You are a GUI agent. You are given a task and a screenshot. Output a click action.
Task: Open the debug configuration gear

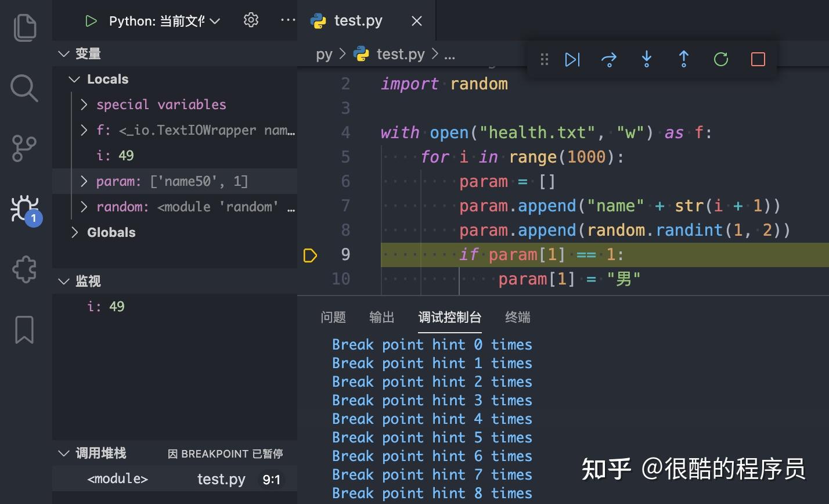click(251, 19)
